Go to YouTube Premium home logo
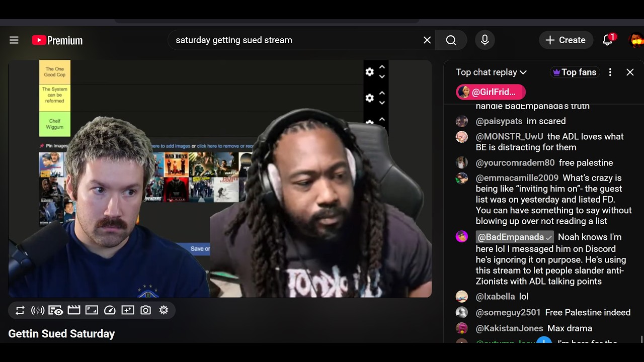The image size is (644, 362). (x=57, y=40)
